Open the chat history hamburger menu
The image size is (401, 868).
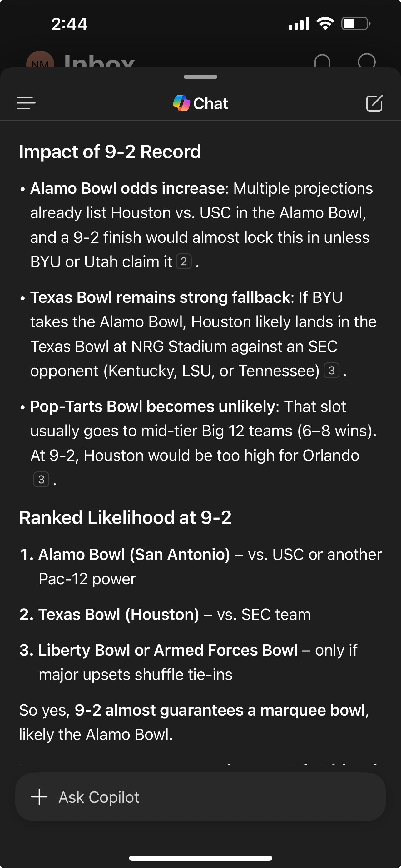click(26, 103)
